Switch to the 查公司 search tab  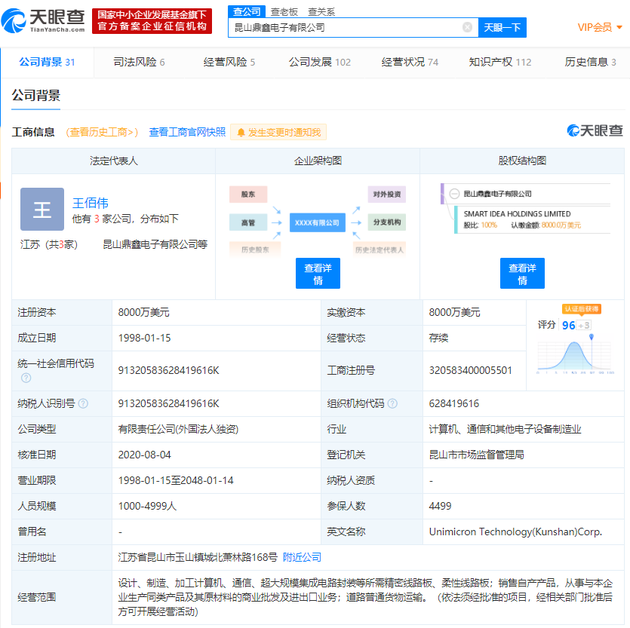pyautogui.click(x=247, y=11)
